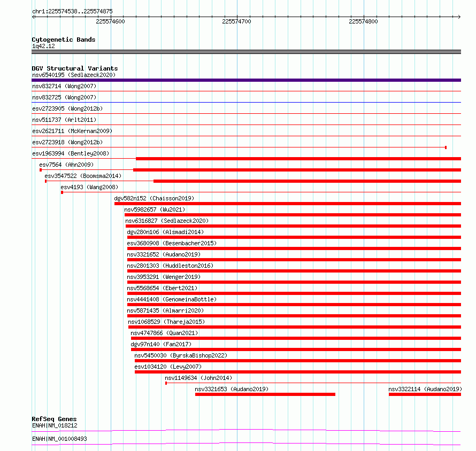Select nsv1068529 (Thareja2015) label
The height and width of the screenshot is (451, 476).
point(166,322)
